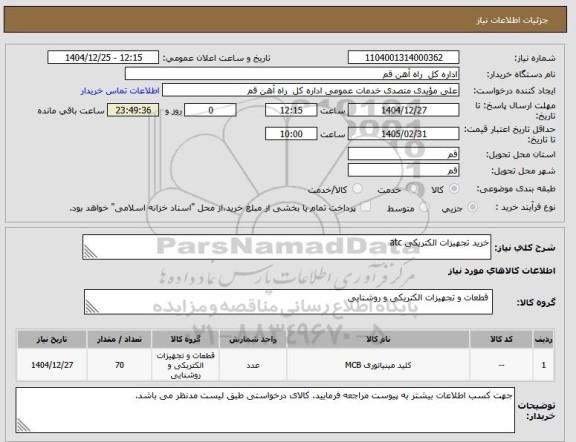Click the ردیف column header
Viewport: 576px width, 442px height.
click(x=543, y=339)
